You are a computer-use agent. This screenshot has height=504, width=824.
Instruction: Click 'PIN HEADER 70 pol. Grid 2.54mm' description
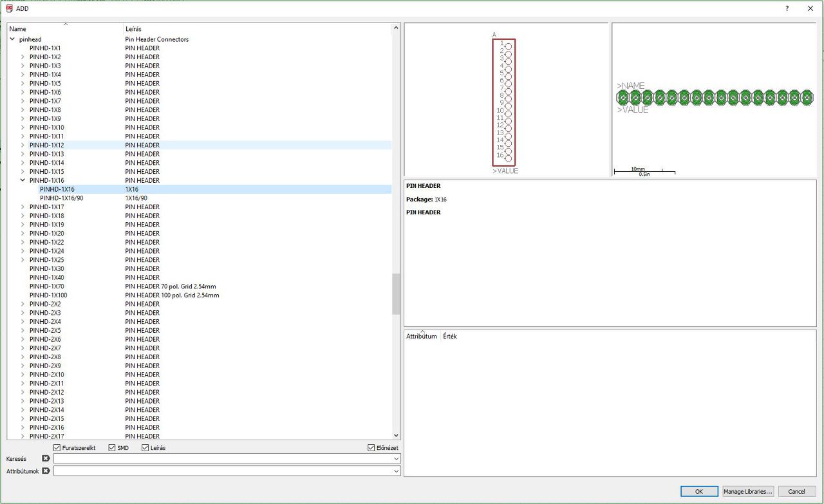click(171, 286)
